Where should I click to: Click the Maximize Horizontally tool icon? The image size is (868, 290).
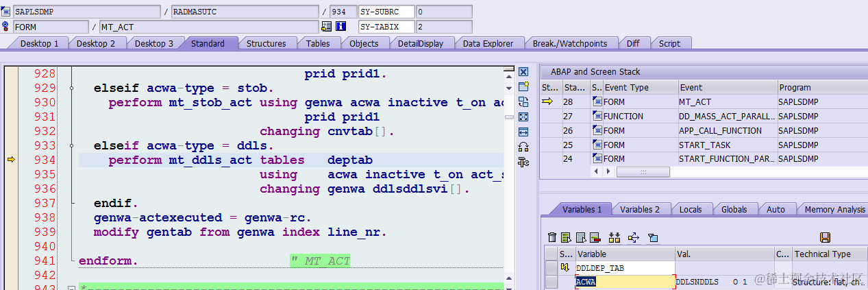pyautogui.click(x=523, y=132)
